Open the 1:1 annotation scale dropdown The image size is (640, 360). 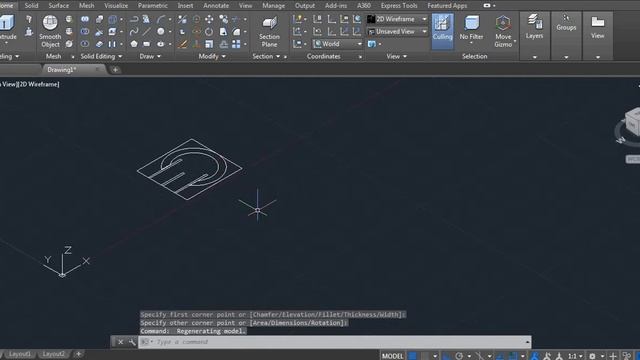576,356
